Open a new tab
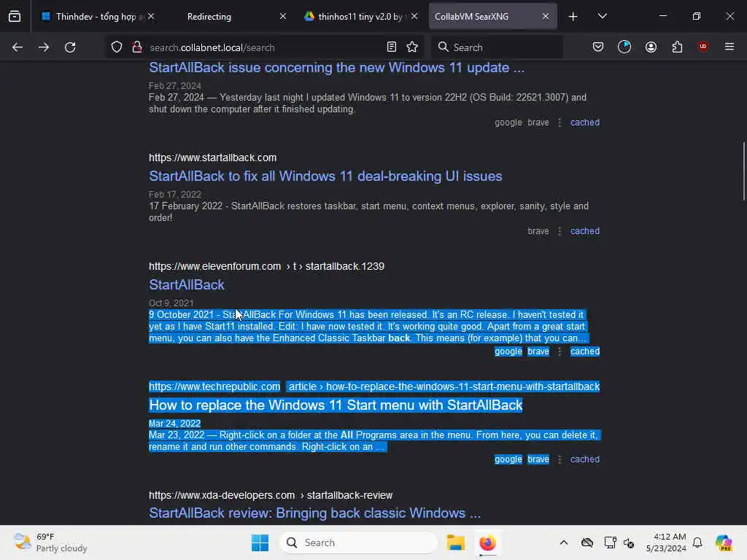This screenshot has height=560, width=747. 573,17
